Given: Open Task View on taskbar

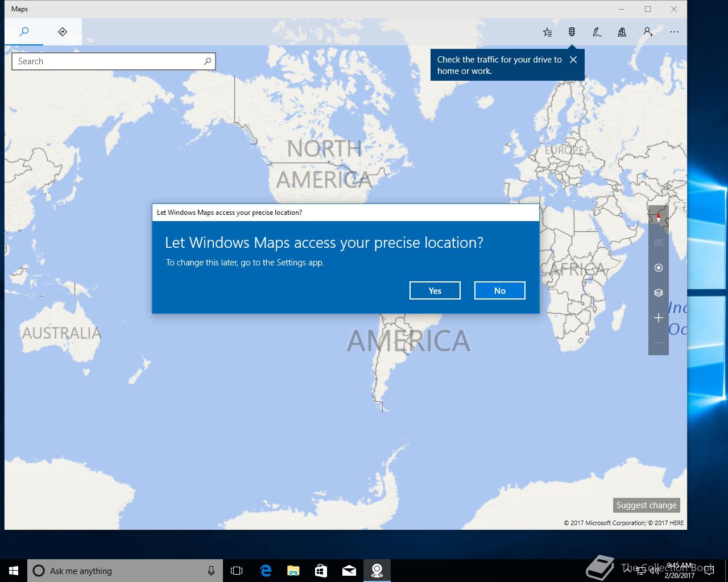Looking at the screenshot, I should tap(237, 571).
